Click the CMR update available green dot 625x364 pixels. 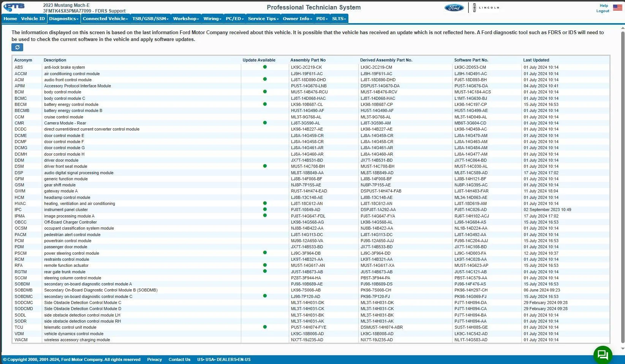click(x=265, y=123)
